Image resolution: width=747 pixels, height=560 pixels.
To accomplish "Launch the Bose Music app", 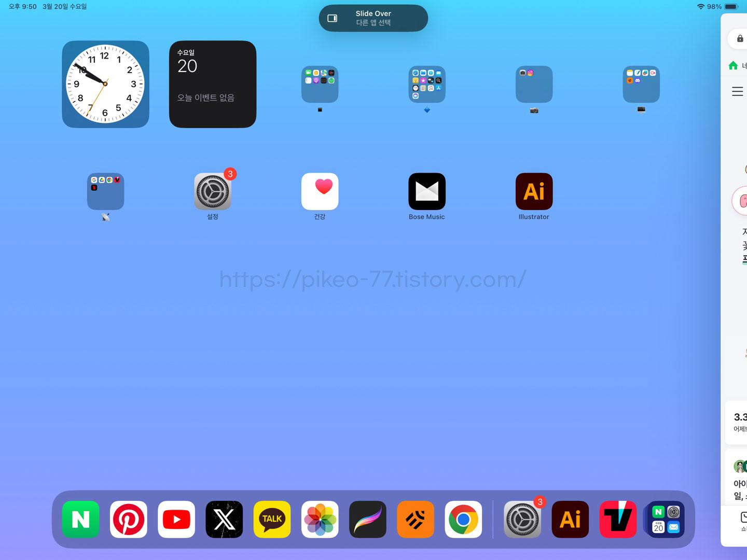I will tap(427, 191).
